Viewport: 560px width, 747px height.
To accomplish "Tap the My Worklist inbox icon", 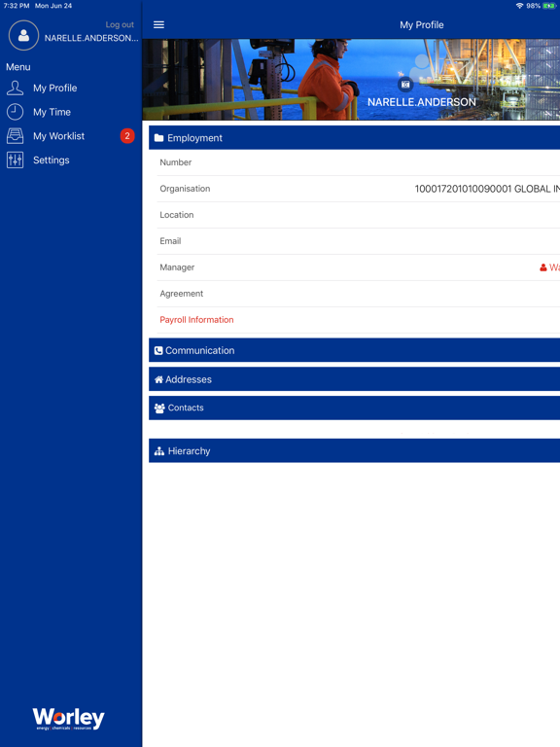I will [x=15, y=136].
